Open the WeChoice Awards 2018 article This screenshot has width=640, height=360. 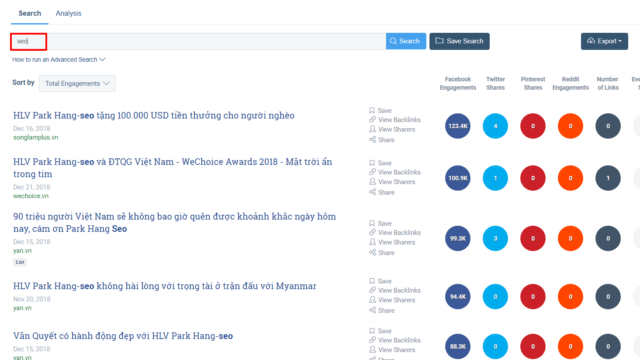tap(172, 168)
